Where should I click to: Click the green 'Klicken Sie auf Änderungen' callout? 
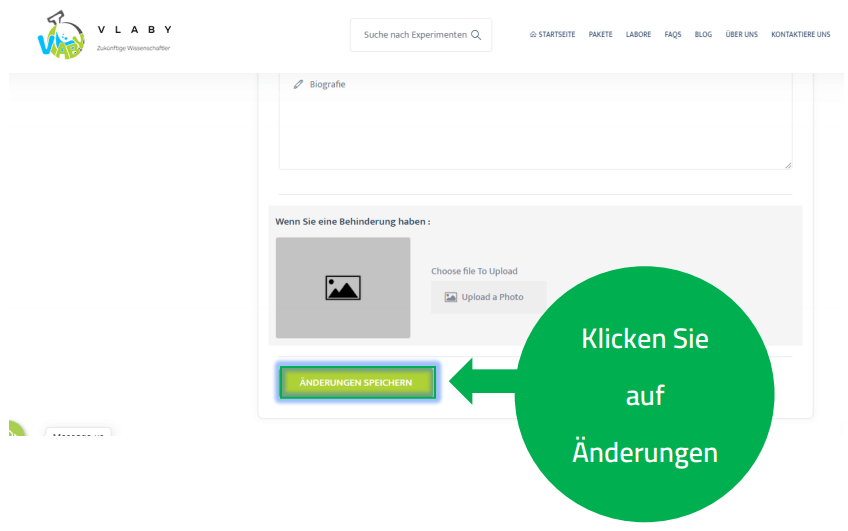click(x=644, y=395)
